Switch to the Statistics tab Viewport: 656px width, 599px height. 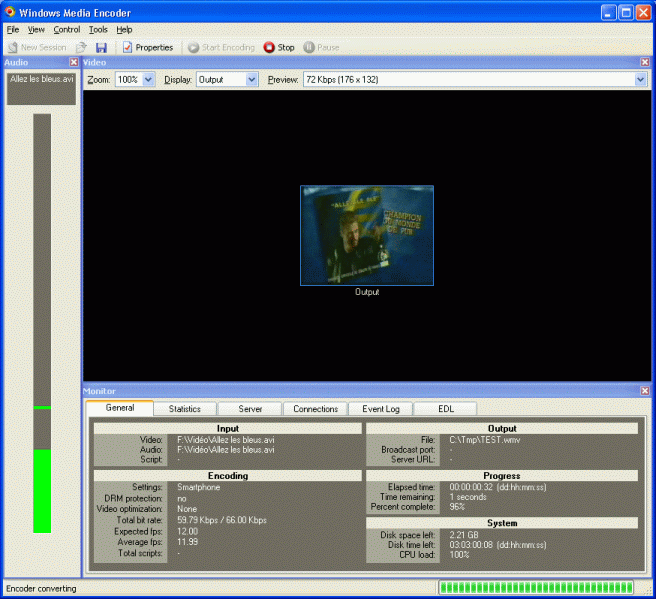click(185, 409)
